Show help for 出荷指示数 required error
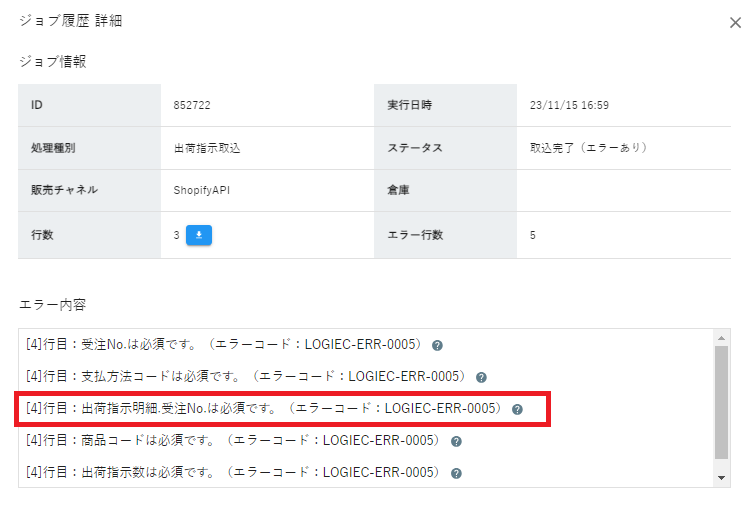Screen dimensions: 750x515 click(456, 473)
